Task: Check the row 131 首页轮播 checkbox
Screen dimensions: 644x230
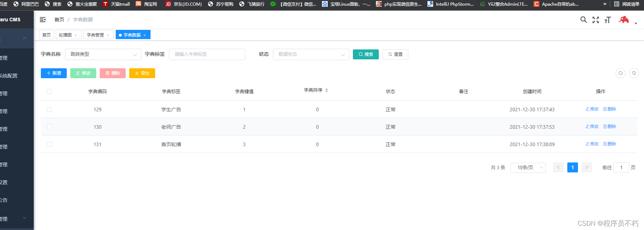Action: point(49,144)
